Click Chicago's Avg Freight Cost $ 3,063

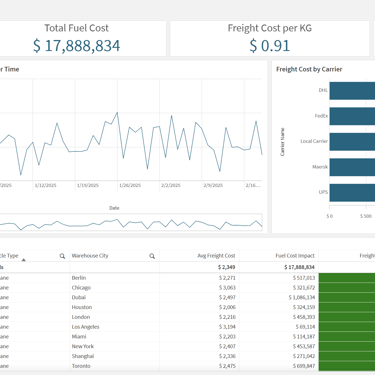[x=227, y=288]
